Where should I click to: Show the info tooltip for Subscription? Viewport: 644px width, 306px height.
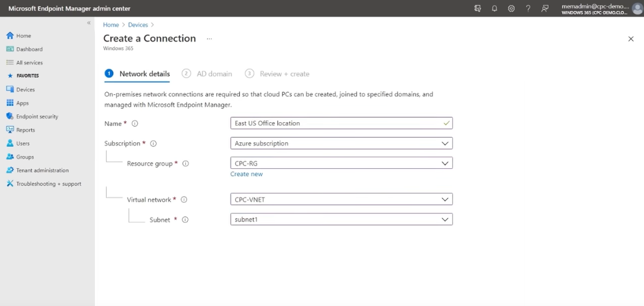[153, 144]
